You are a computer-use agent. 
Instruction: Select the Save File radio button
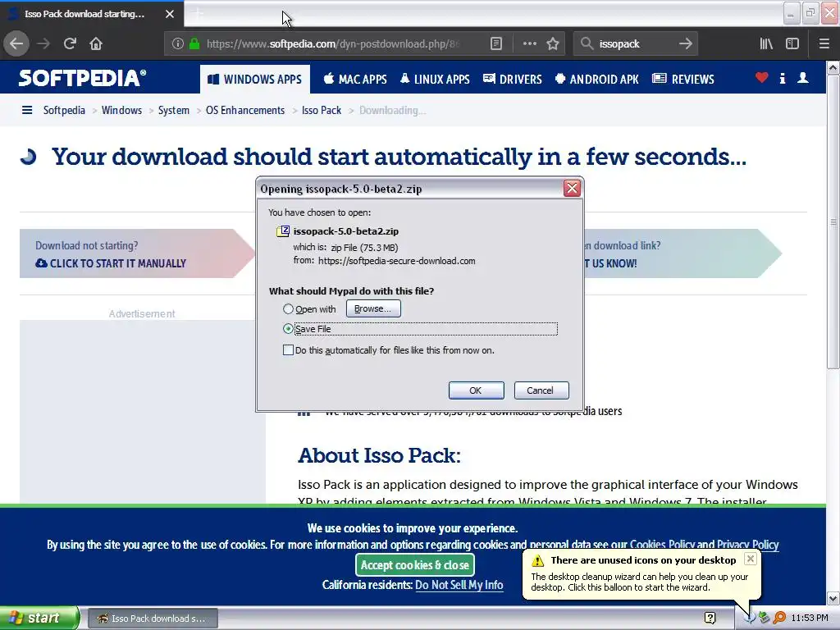click(x=288, y=328)
